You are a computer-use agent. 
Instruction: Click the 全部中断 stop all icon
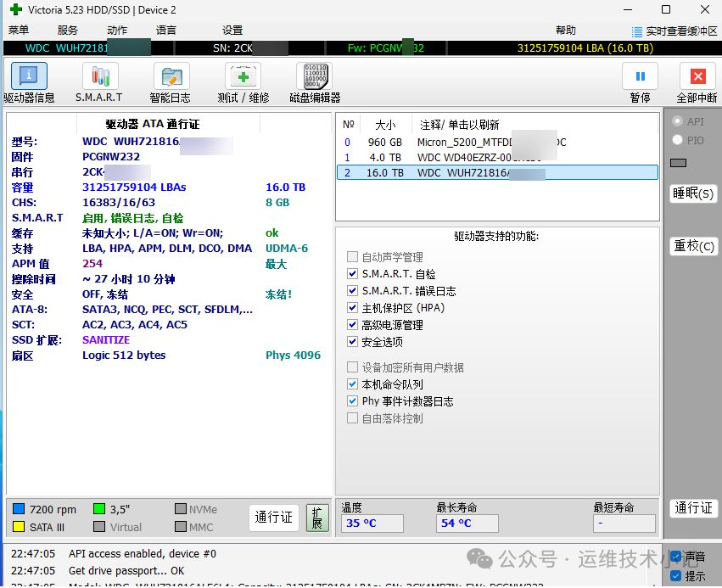click(x=697, y=76)
